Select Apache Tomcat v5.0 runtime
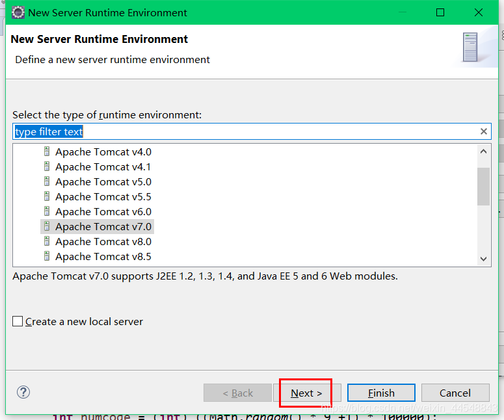Viewport: 504px width, 420px height. click(103, 182)
